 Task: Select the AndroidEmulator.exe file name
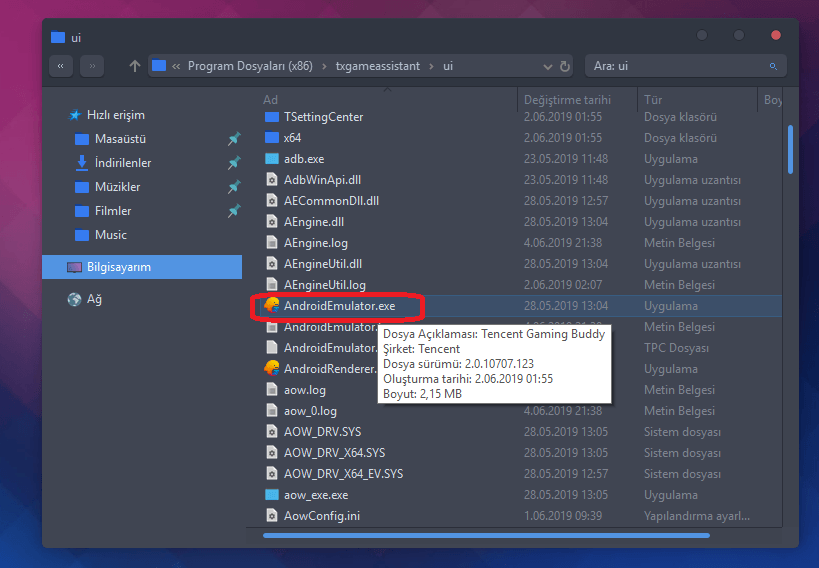coord(340,306)
